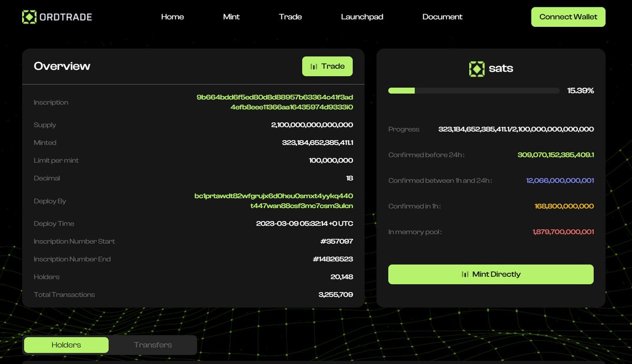Click the In memory pool label

coord(415,232)
